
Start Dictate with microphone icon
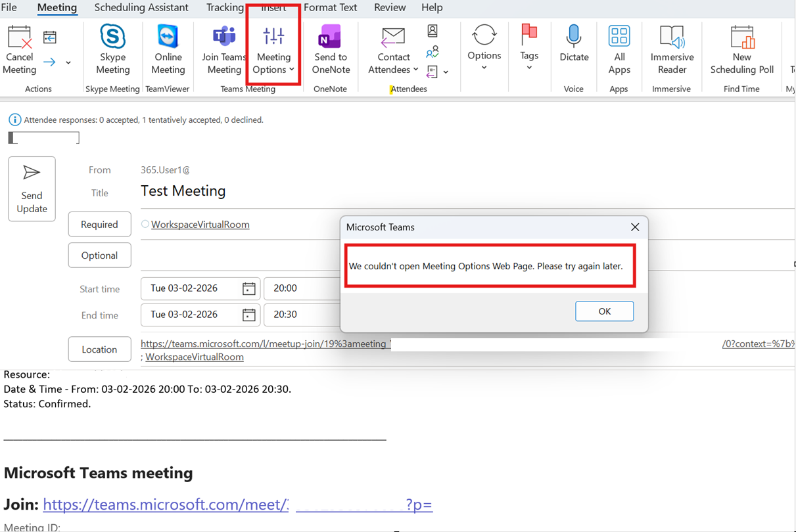[x=574, y=37]
